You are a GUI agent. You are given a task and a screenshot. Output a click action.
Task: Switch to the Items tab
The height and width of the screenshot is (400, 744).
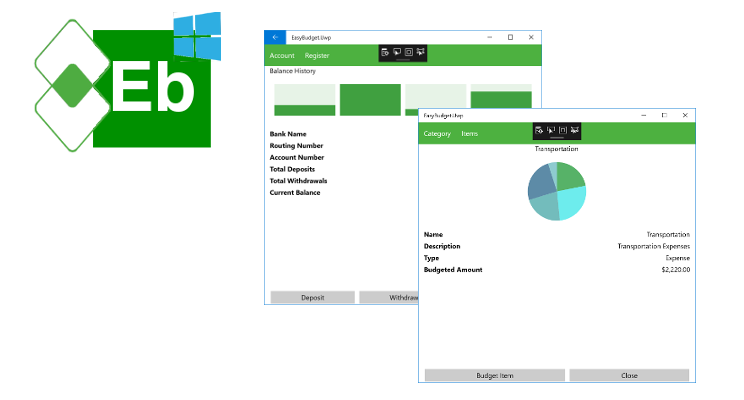click(469, 134)
